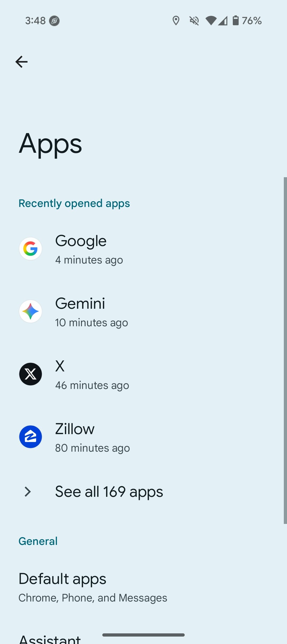This screenshot has width=287, height=644.
Task: Tap the clock in status bar
Action: click(35, 20)
